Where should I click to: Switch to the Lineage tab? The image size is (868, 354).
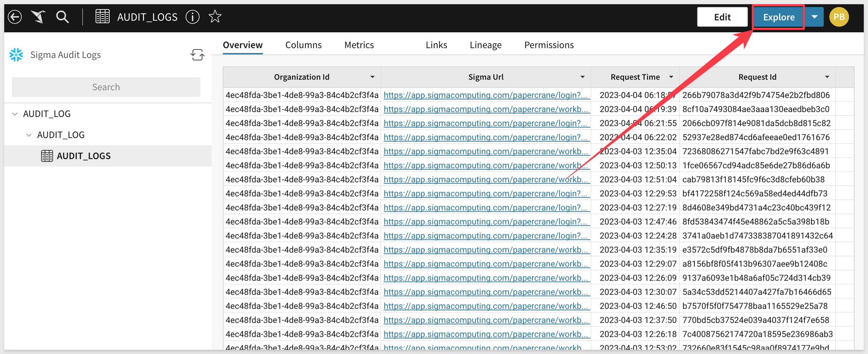(x=486, y=45)
